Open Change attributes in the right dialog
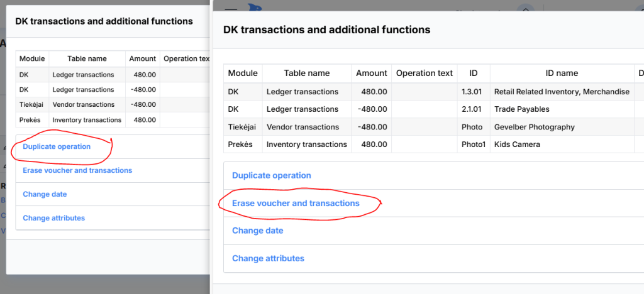644x294 pixels. coord(268,258)
